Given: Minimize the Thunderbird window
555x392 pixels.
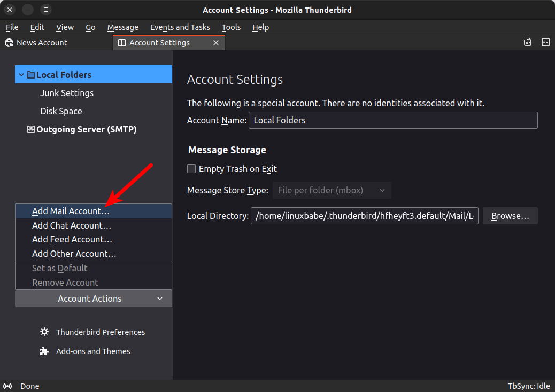Looking at the screenshot, I should coord(28,10).
